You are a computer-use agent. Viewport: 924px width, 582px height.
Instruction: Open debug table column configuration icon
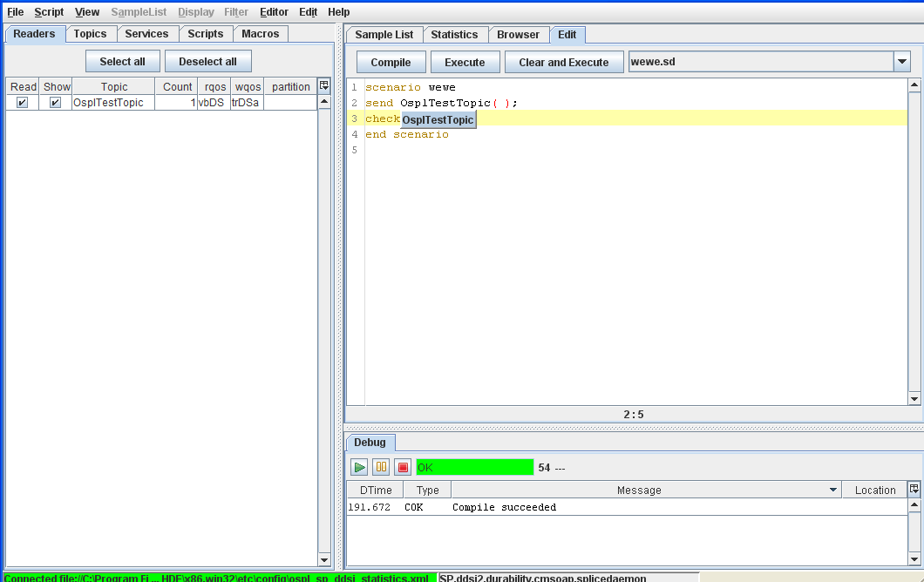[914, 489]
